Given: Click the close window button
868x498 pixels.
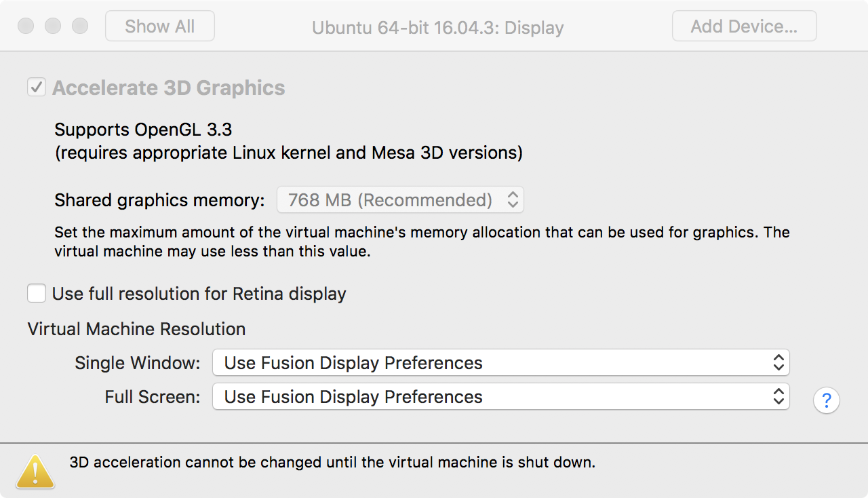Looking at the screenshot, I should 26,26.
